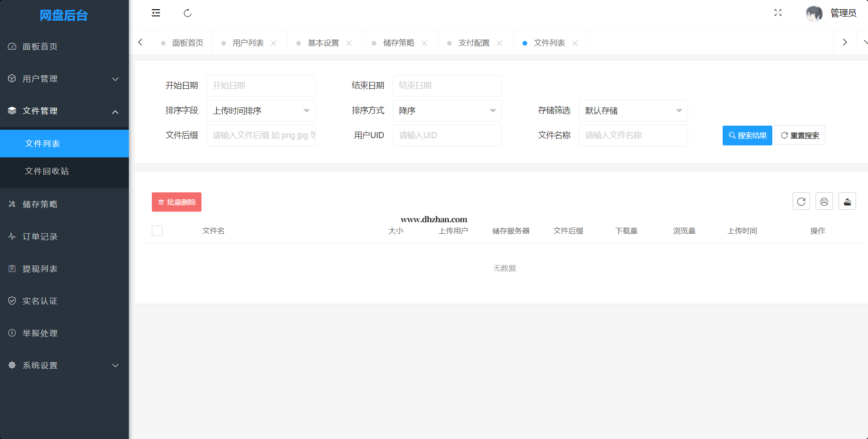This screenshot has height=439, width=868.
Task: Click the page refresh icon in the header
Action: pos(187,13)
